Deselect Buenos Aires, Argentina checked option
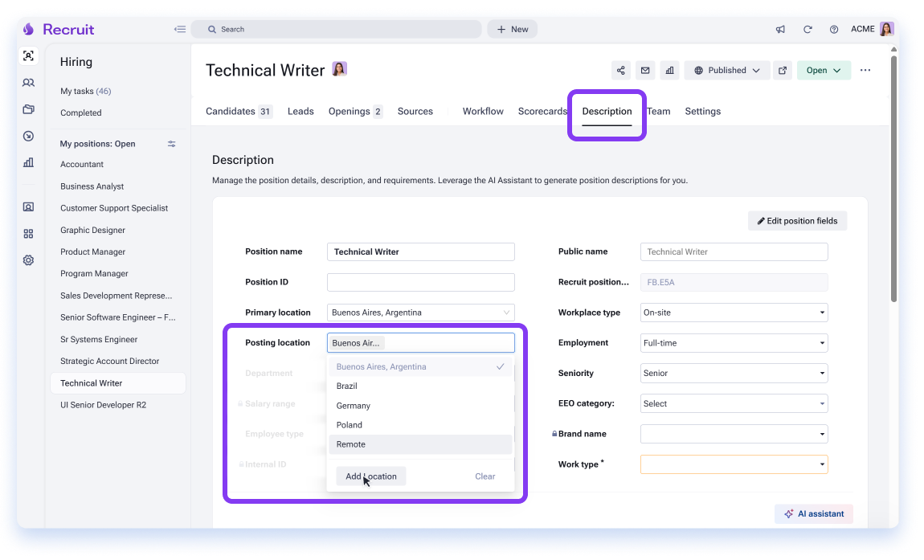The height and width of the screenshot is (560, 924). pyautogui.click(x=420, y=366)
